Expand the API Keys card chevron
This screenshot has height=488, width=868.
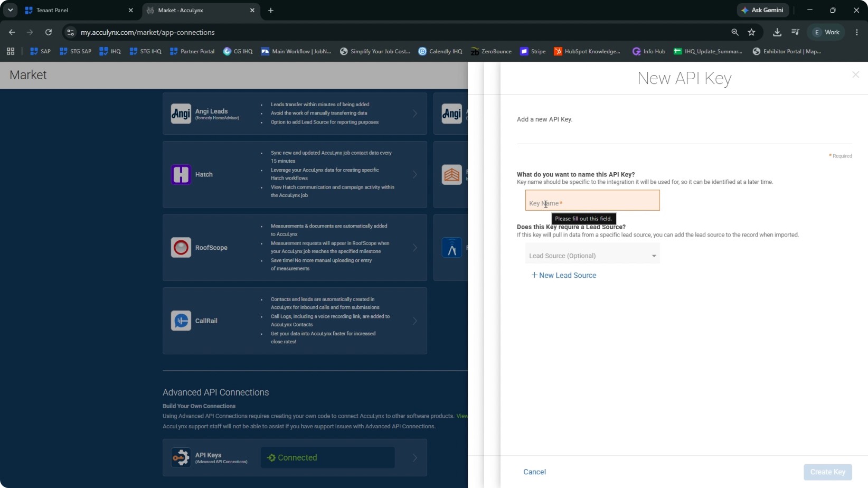click(415, 458)
